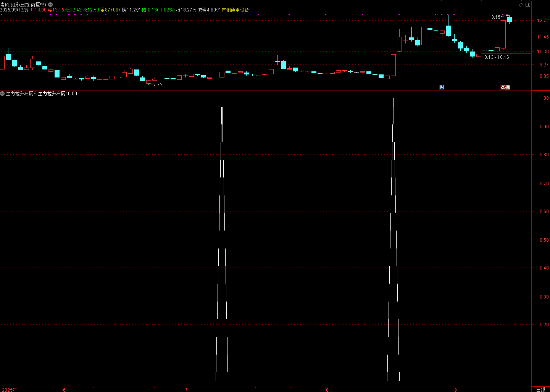Viewport: 550px width, 392px height.
Task: Click the 9.27 price axis label
Action: (544, 65)
